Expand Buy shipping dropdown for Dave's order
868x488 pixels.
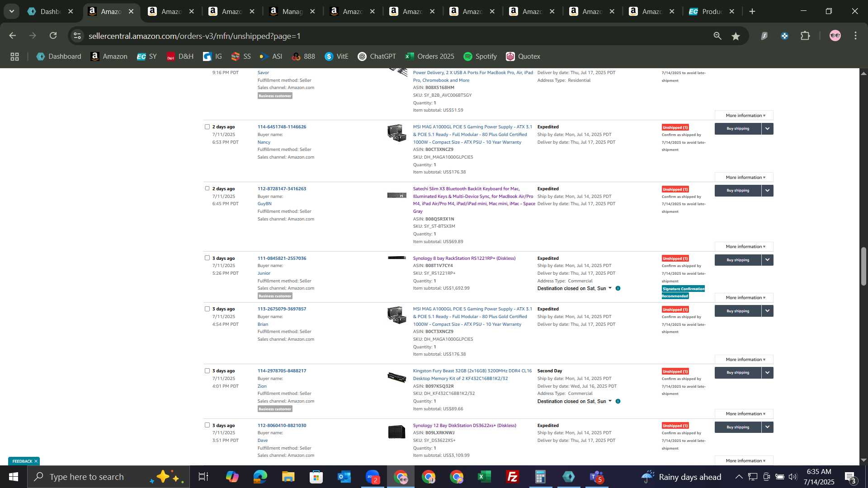coord(768,427)
